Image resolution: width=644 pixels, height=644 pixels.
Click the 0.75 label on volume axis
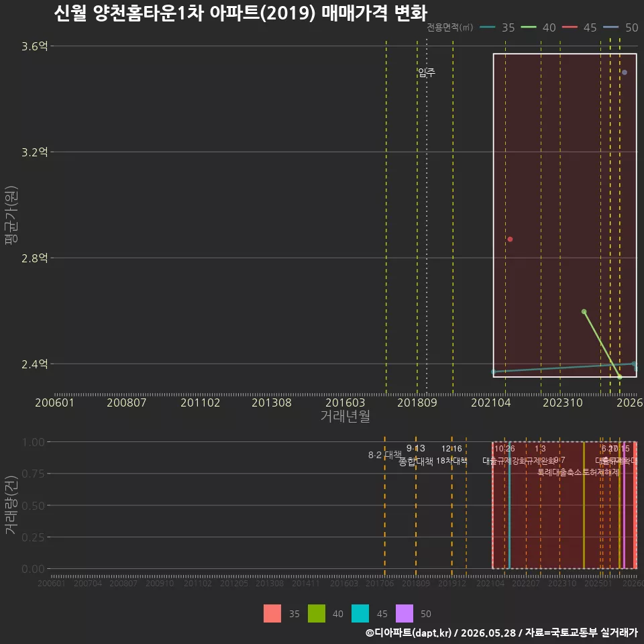pyautogui.click(x=34, y=474)
